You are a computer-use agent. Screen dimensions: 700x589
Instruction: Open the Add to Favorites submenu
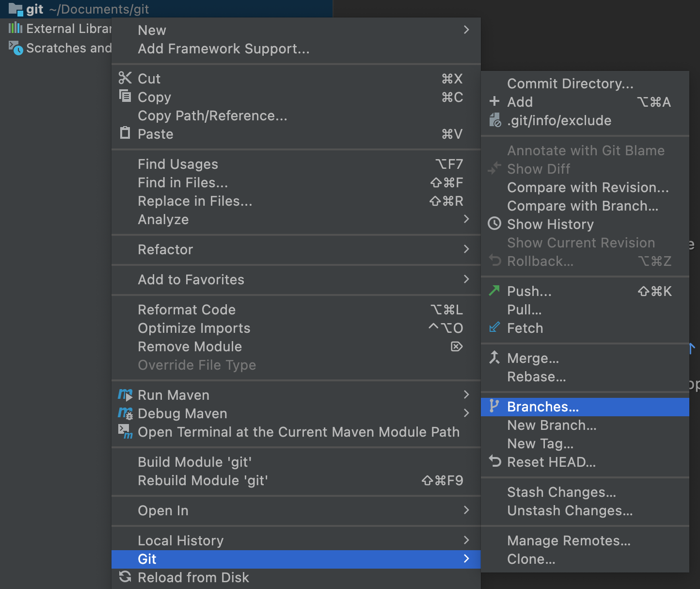pyautogui.click(x=191, y=279)
